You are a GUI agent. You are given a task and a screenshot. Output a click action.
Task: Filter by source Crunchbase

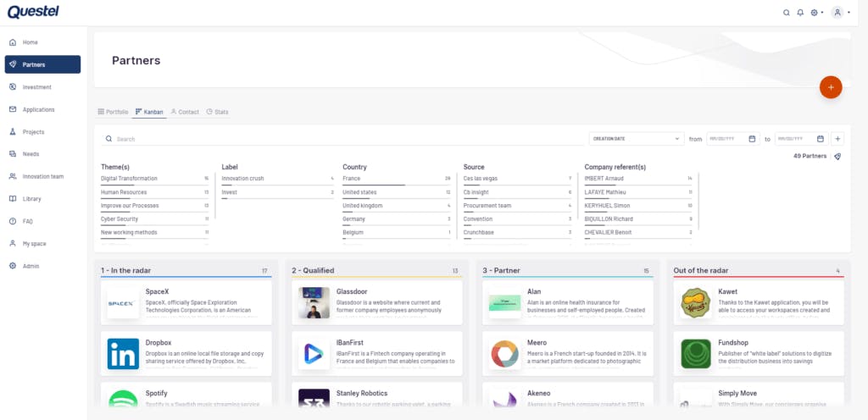[x=518, y=233]
